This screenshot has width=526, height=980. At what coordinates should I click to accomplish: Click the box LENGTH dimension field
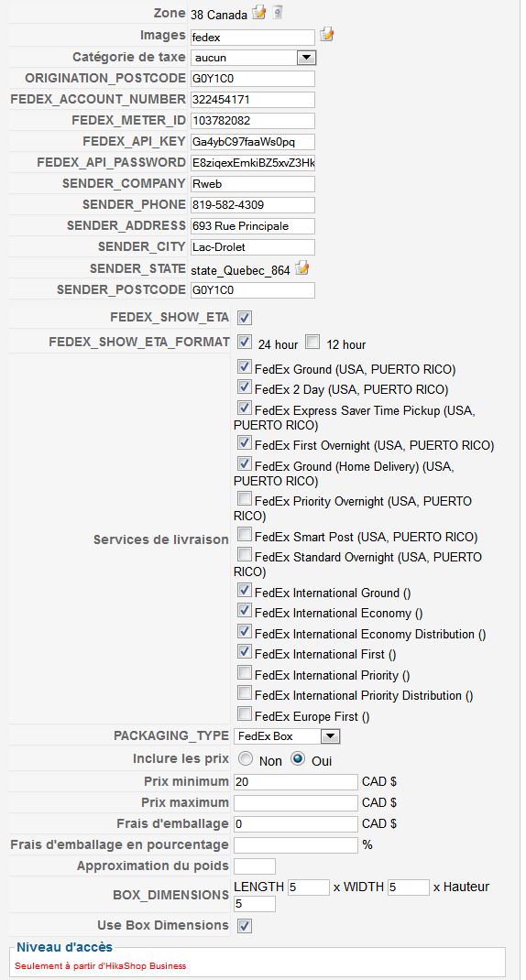(x=308, y=887)
